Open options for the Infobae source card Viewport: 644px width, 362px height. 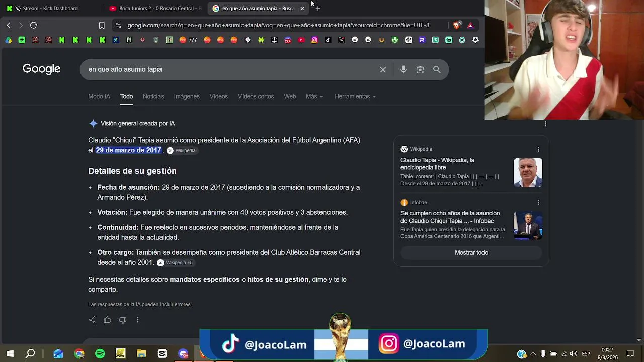coord(538,203)
